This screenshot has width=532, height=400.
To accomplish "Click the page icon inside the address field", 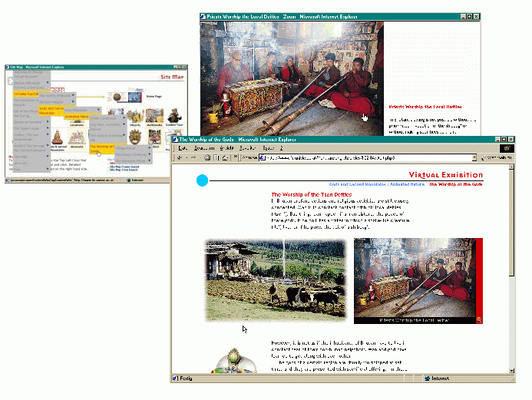I will point(263,157).
